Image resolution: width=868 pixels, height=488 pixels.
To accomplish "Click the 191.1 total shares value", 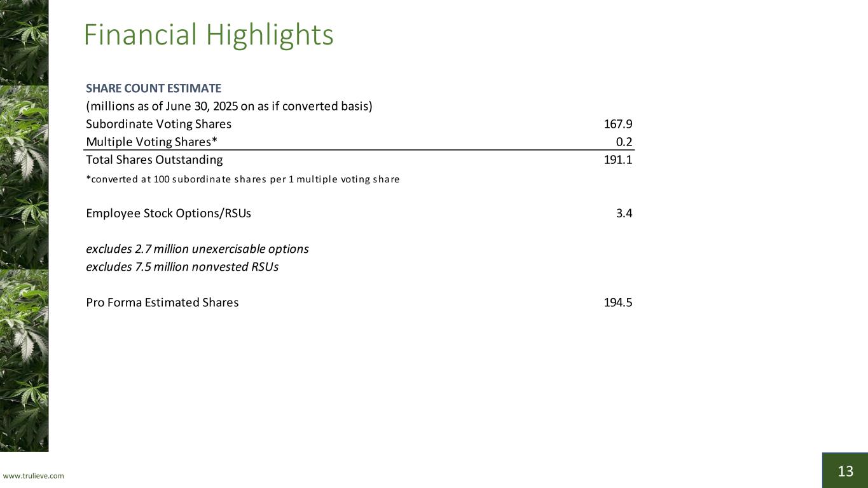I will [617, 159].
